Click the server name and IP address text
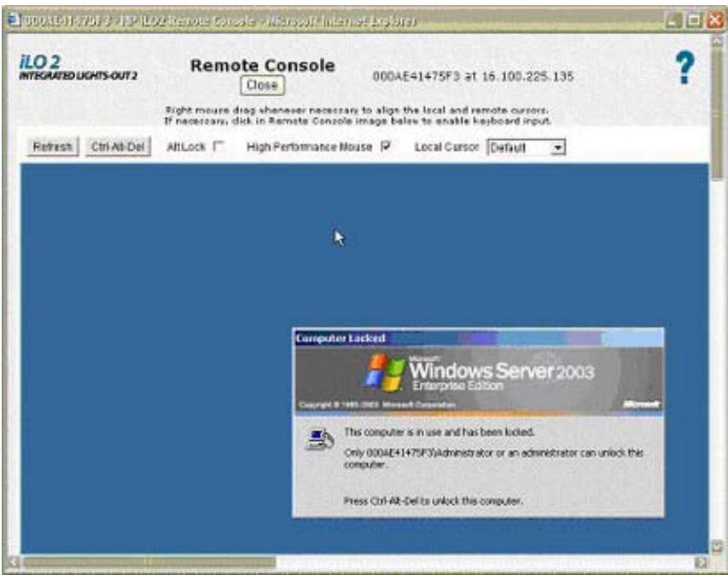This screenshot has width=728, height=575. [473, 76]
